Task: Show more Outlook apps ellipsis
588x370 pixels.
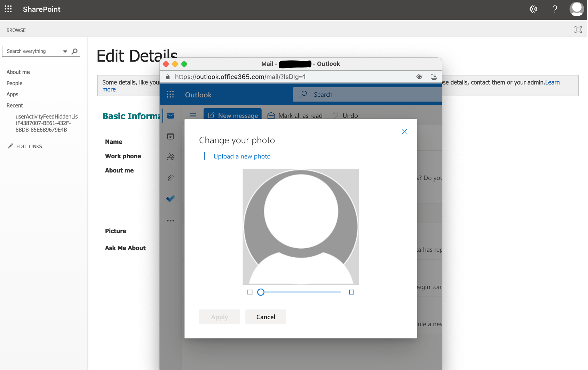Action: [170, 221]
